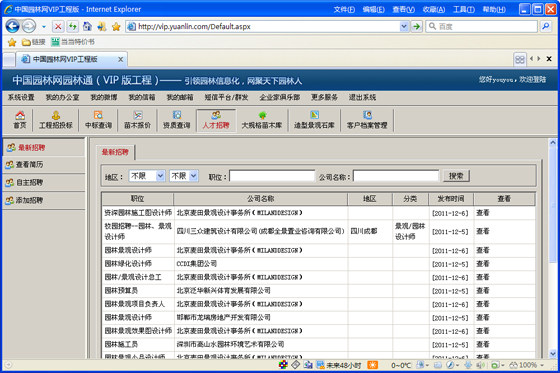Open 资质查询 toolbar icon
The height and width of the screenshot is (373, 560).
coord(177,120)
